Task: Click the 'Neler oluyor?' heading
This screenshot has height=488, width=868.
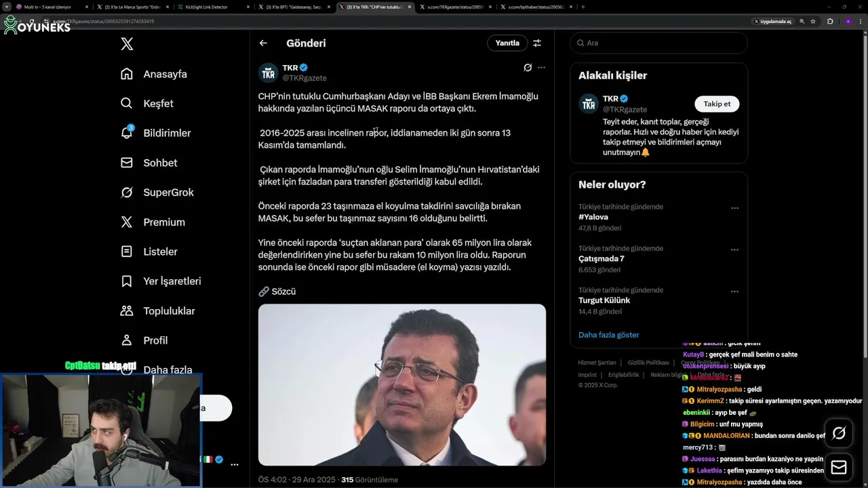Action: pyautogui.click(x=612, y=184)
